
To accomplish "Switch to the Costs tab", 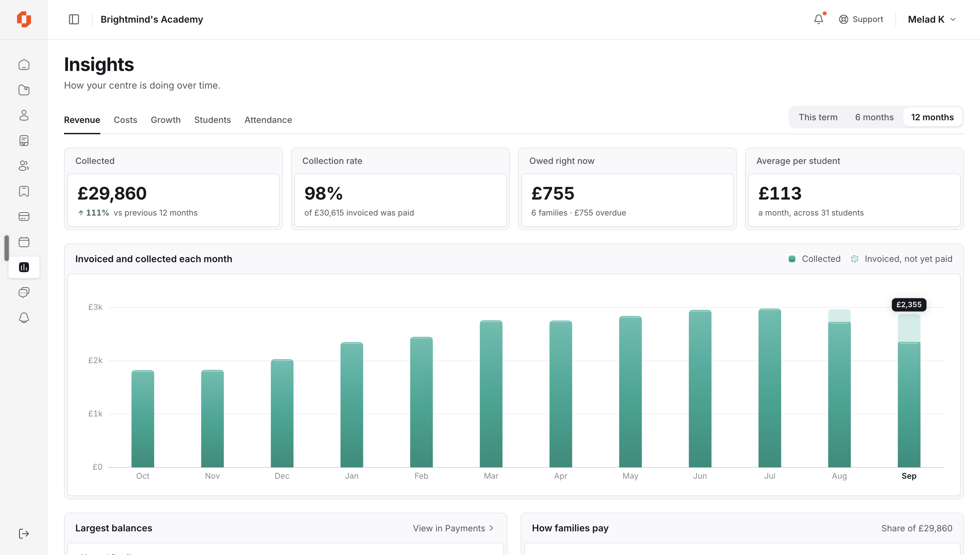I will 125,120.
